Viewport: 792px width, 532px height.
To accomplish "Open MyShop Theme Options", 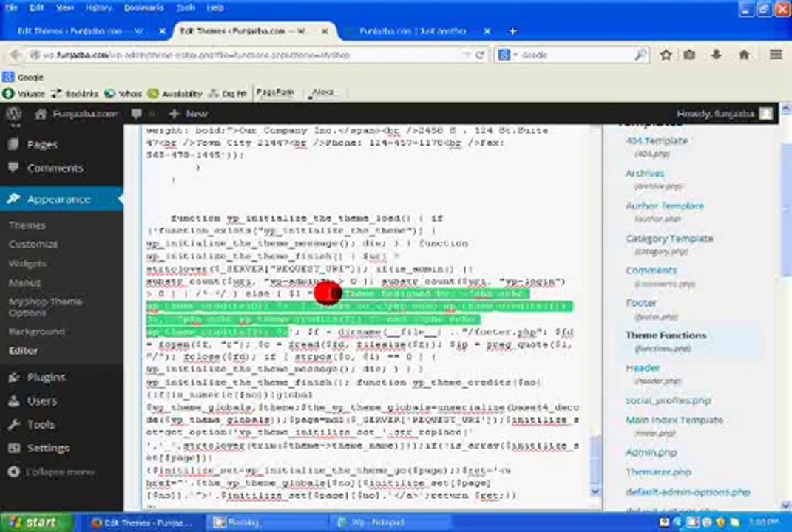I will coord(45,307).
